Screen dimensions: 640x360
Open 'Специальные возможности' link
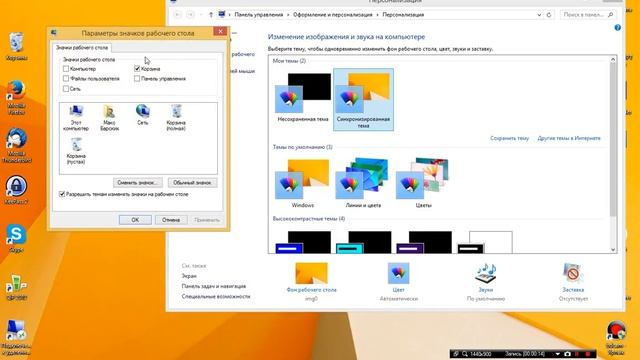pos(216,296)
